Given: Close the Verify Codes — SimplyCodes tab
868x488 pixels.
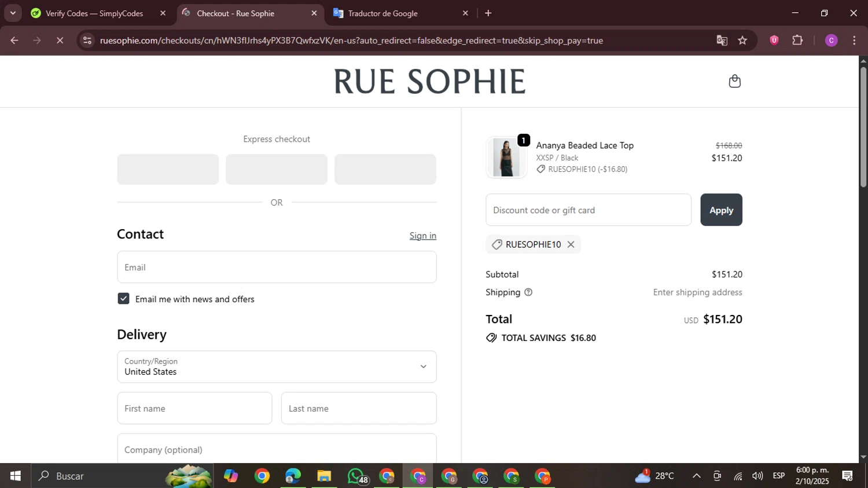Looking at the screenshot, I should tap(163, 13).
